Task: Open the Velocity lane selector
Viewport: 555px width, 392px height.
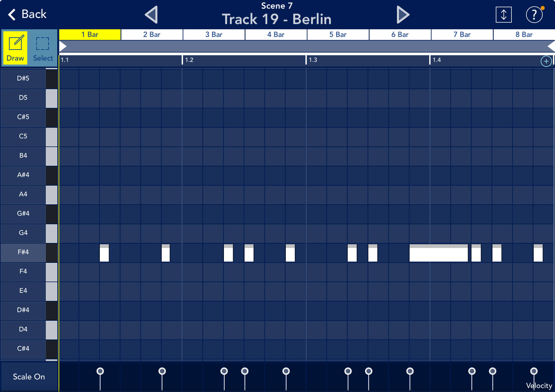Action: coord(539,386)
